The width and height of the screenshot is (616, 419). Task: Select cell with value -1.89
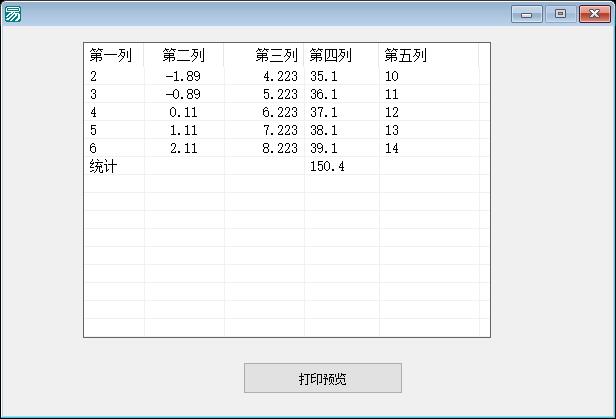pos(183,77)
